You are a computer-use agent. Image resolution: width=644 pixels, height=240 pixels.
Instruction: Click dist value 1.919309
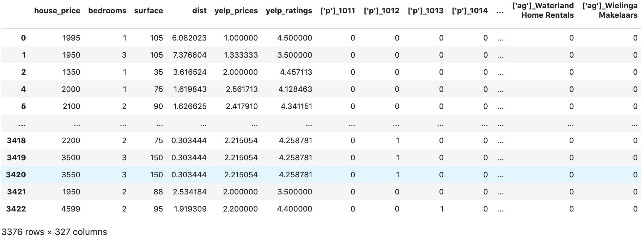pos(190,209)
